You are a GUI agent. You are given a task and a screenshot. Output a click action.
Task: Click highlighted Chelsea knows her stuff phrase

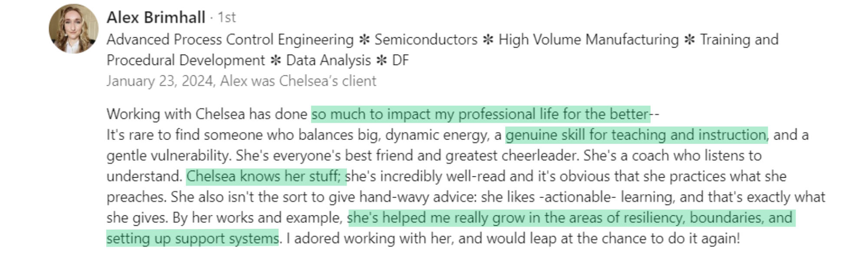(x=266, y=176)
